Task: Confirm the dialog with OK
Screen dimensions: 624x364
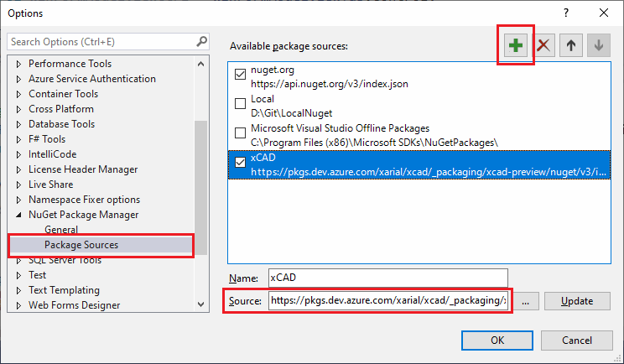Action: click(497, 341)
